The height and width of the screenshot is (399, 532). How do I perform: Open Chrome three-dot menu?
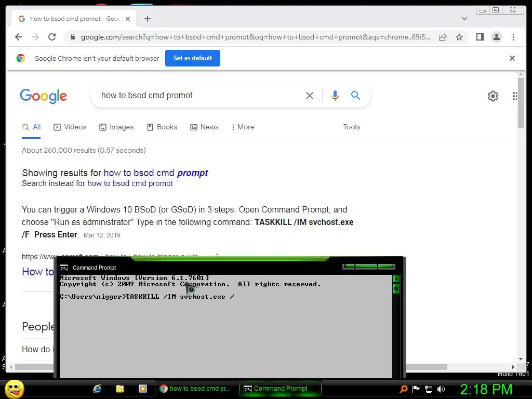[513, 37]
